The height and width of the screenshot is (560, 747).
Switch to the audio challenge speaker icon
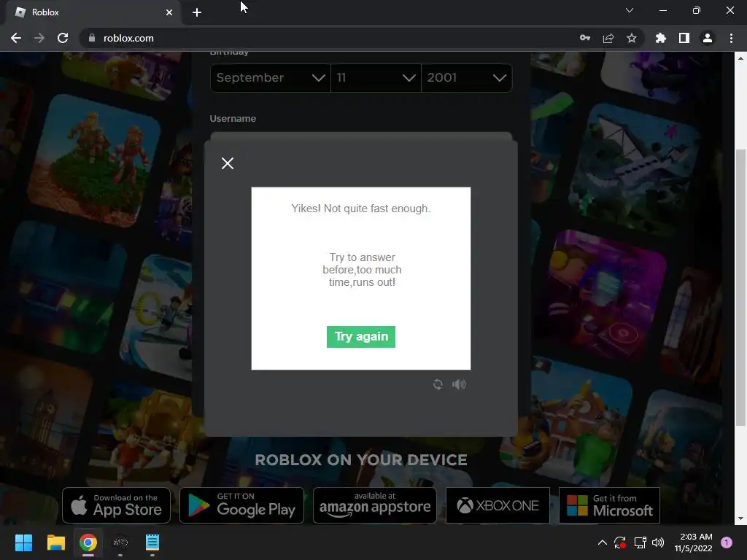[x=459, y=384]
